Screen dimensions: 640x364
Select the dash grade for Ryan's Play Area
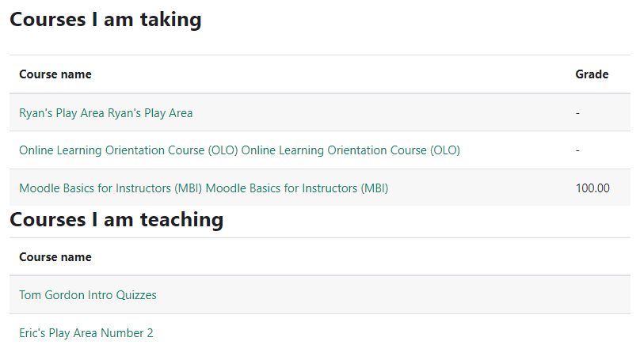(x=577, y=113)
